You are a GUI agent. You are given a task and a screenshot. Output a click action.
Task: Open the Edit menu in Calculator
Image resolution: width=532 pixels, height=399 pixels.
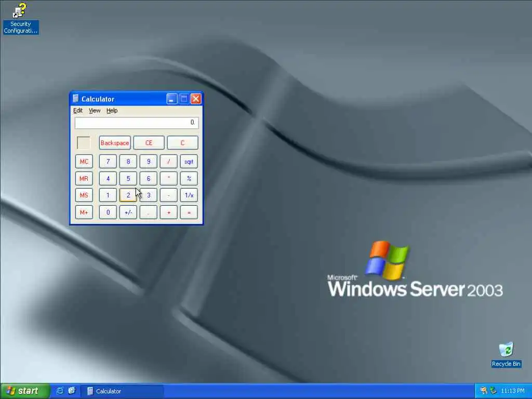click(x=78, y=110)
